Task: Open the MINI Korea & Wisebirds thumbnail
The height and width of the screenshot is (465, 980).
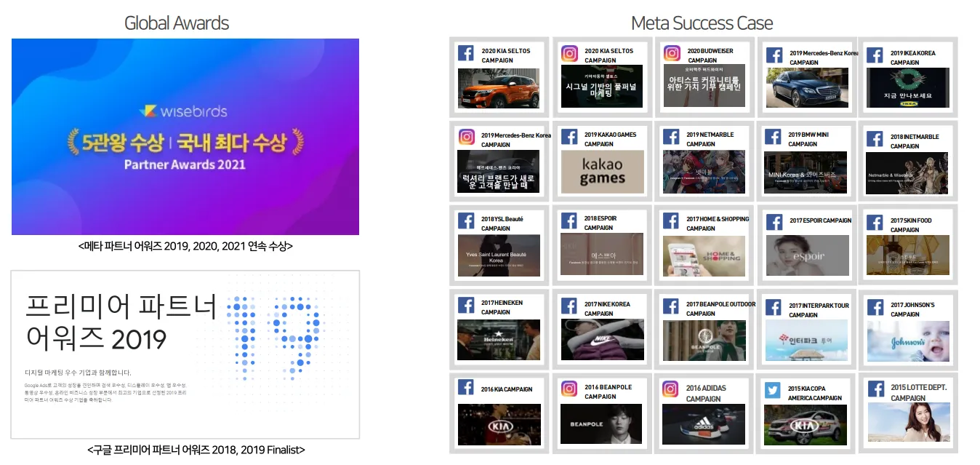Action: click(806, 172)
